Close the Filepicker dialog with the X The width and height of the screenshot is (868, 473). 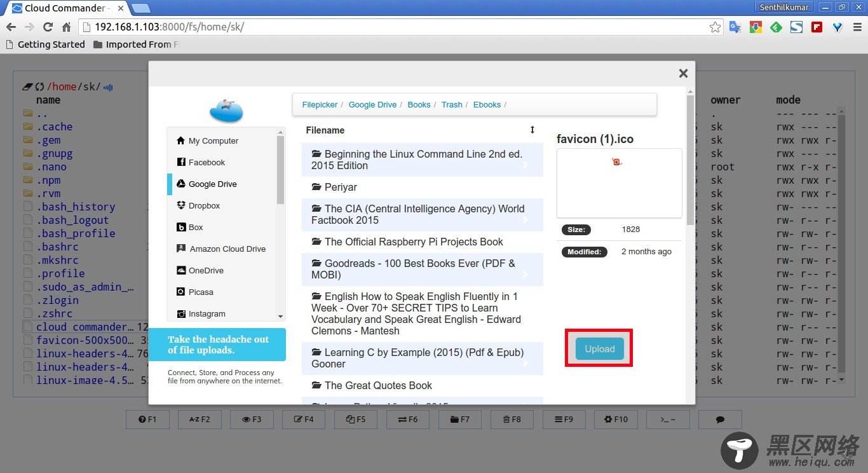coord(684,73)
